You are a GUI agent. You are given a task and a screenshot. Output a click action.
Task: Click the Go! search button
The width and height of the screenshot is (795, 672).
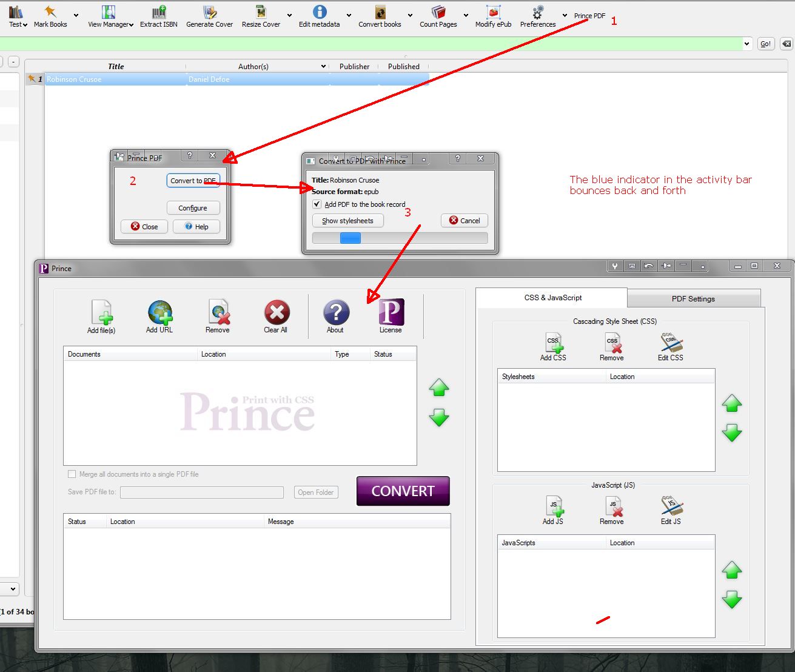[766, 44]
